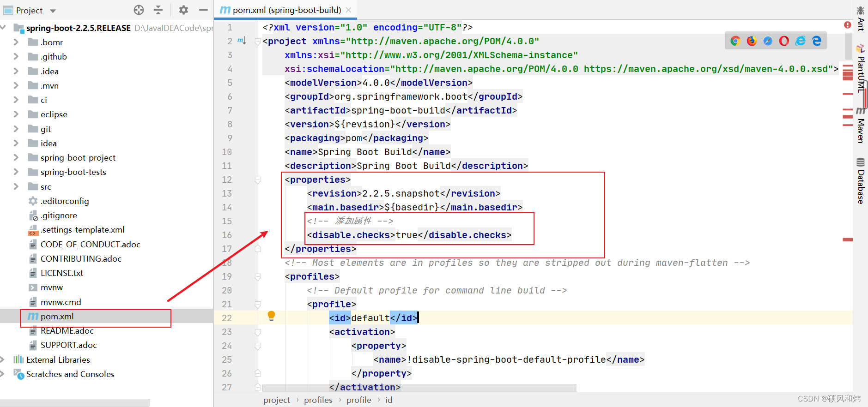This screenshot has height=407, width=868.
Task: Expand the eclipse folder
Action: click(16, 114)
